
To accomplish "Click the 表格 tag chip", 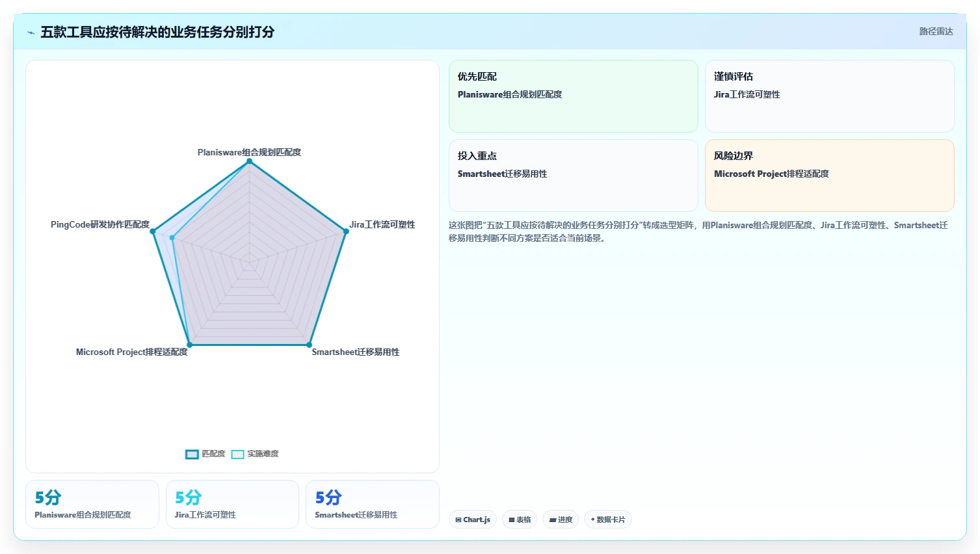I will click(520, 520).
